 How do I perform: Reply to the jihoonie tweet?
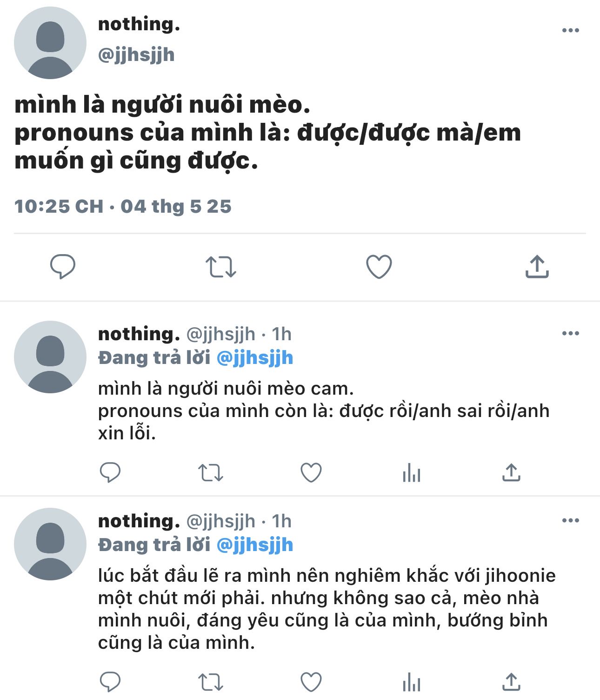tap(110, 682)
